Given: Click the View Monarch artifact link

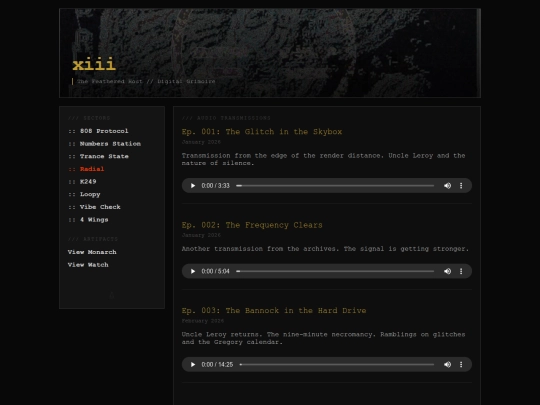Looking at the screenshot, I should 92,252.
